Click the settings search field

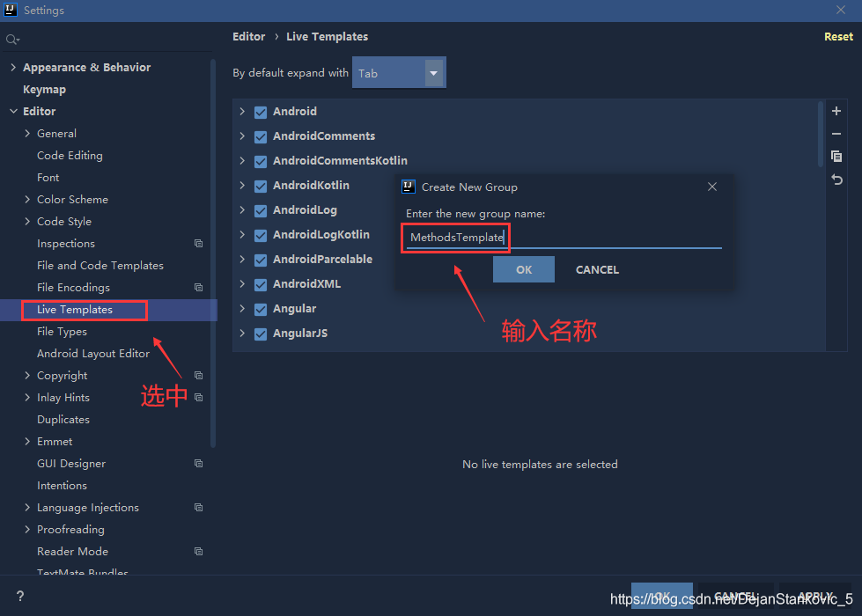click(107, 40)
